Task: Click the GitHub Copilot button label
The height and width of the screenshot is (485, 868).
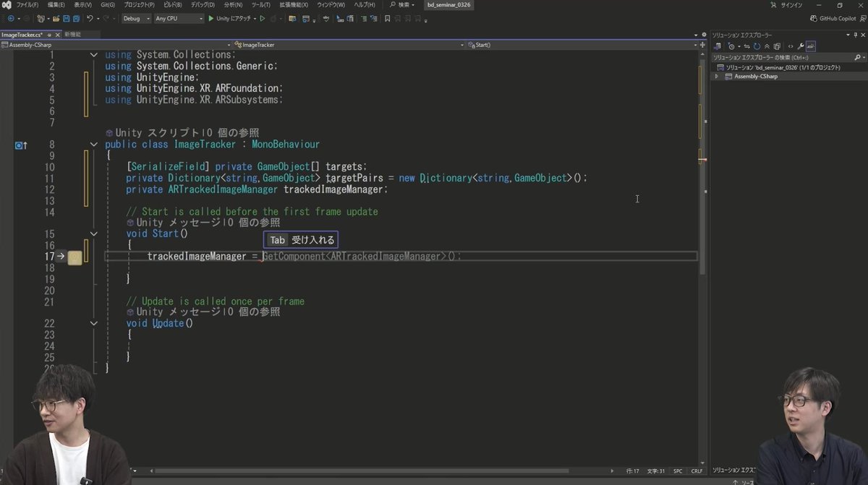Action: [x=838, y=18]
